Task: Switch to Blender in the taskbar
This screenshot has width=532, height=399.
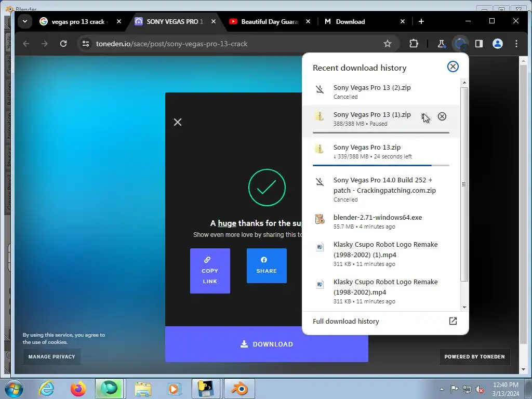Action: coord(239,389)
